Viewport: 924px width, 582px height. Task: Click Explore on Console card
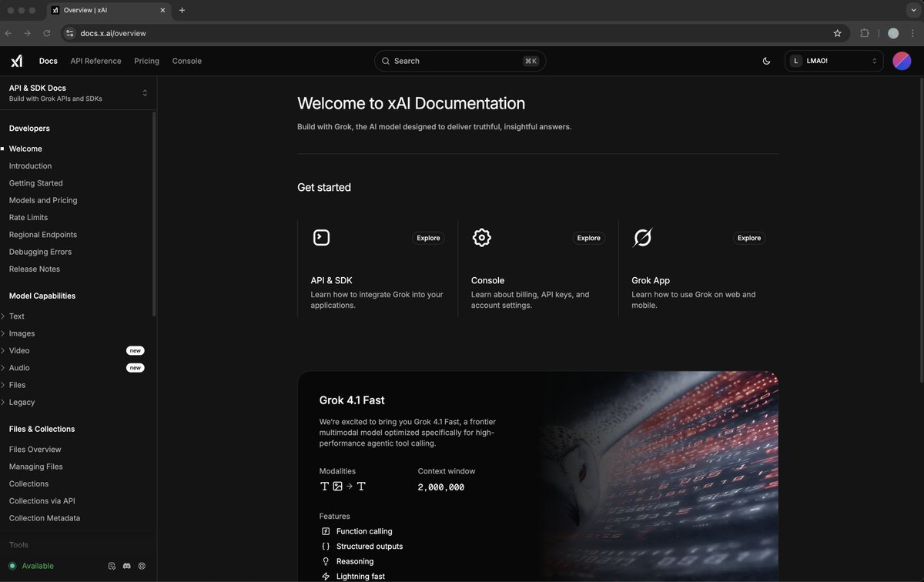(588, 238)
